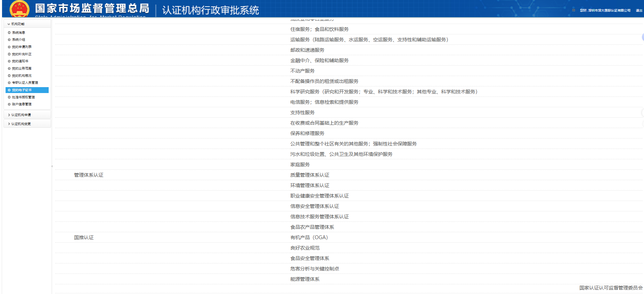
Task: Open the grid icon beside the greeting
Action: point(573,10)
